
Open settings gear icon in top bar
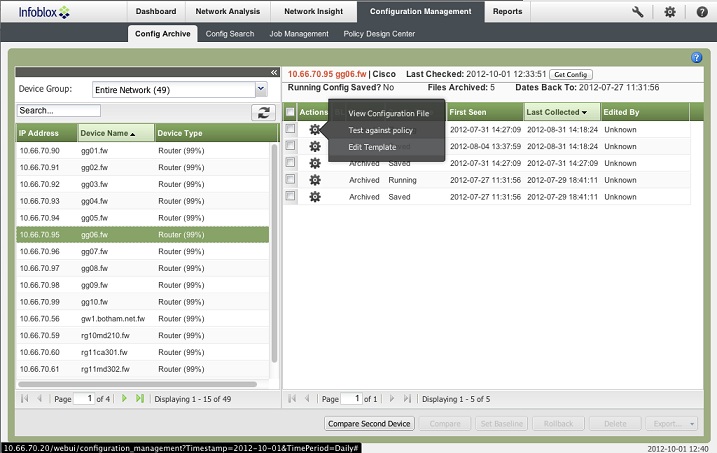[x=670, y=12]
